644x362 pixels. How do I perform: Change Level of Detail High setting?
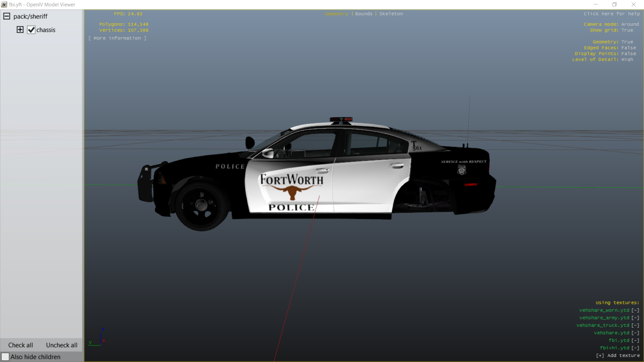[627, 59]
